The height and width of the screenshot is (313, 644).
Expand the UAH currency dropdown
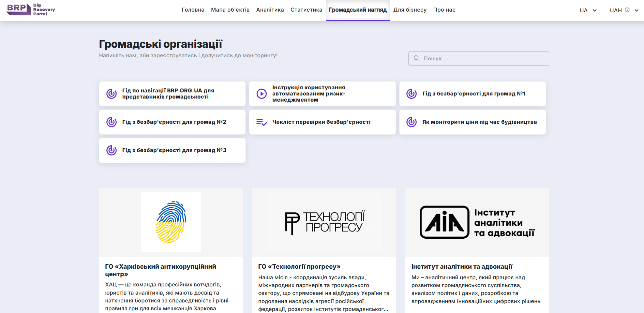[636, 10]
